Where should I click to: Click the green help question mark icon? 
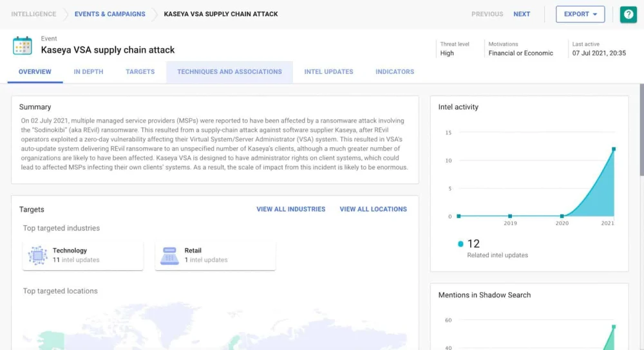tap(628, 14)
